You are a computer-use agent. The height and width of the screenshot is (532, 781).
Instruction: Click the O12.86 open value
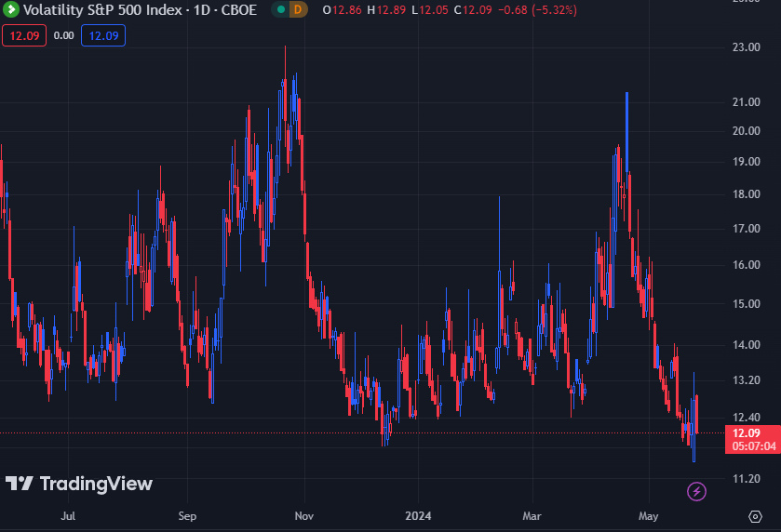point(343,10)
